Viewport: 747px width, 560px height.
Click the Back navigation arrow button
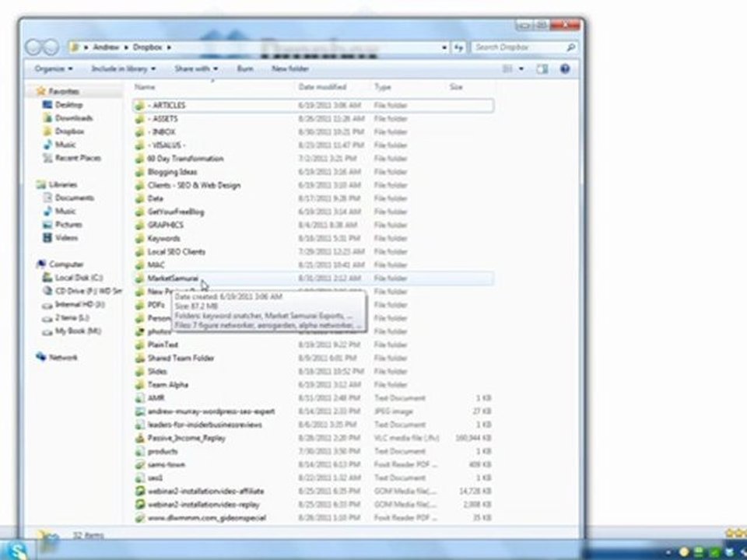pos(33,47)
